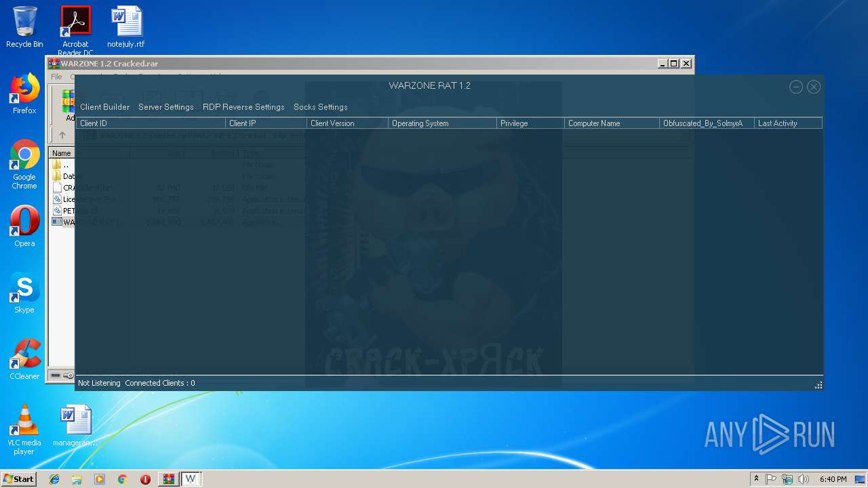Open the Recycle Bin desktop icon
Image resolution: width=868 pixels, height=488 pixels.
pos(24,27)
